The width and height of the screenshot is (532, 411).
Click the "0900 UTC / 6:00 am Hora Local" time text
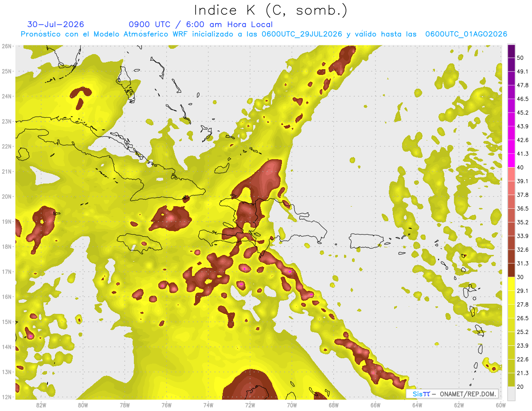(200, 24)
